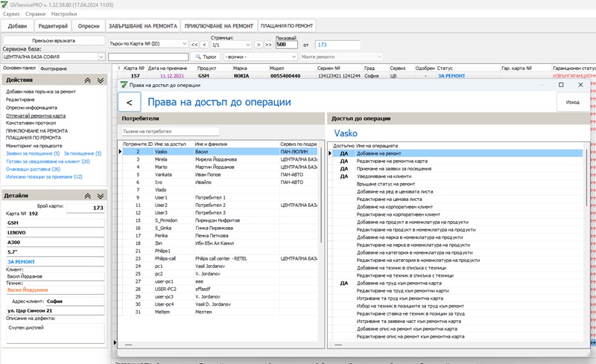Open Изписани позиции за приемане (12)
This screenshot has width=596, height=364.
(44, 176)
